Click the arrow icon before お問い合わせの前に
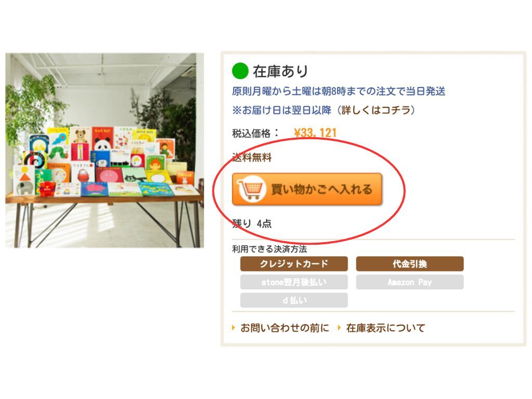The height and width of the screenshot is (399, 532). point(233,328)
